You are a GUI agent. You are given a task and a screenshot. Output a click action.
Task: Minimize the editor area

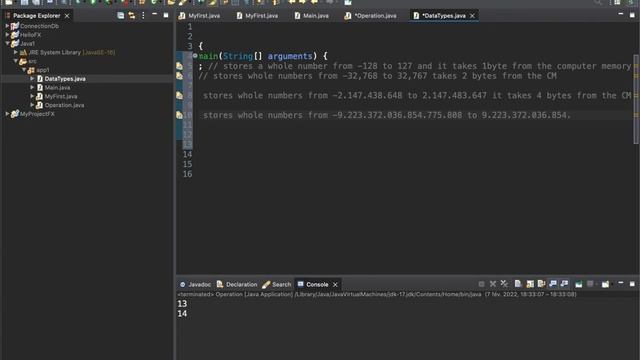621,15
